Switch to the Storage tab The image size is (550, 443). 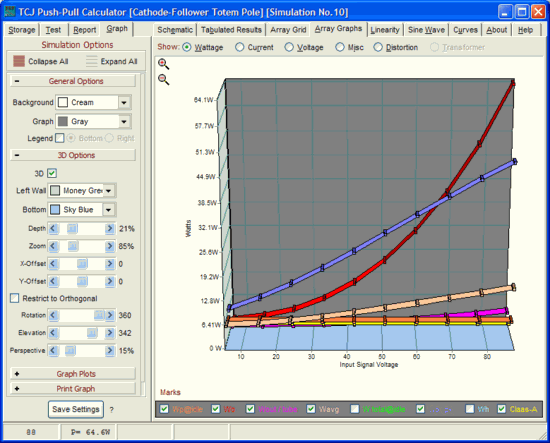point(21,30)
